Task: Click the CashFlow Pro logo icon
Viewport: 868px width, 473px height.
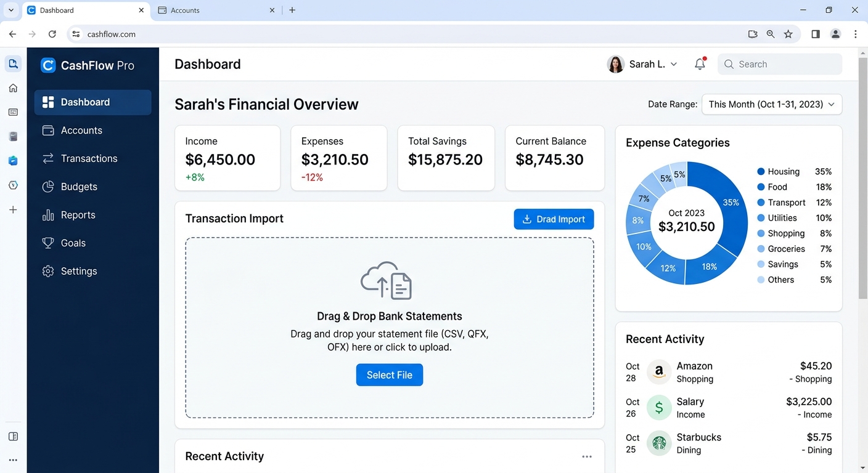Action: [x=48, y=65]
